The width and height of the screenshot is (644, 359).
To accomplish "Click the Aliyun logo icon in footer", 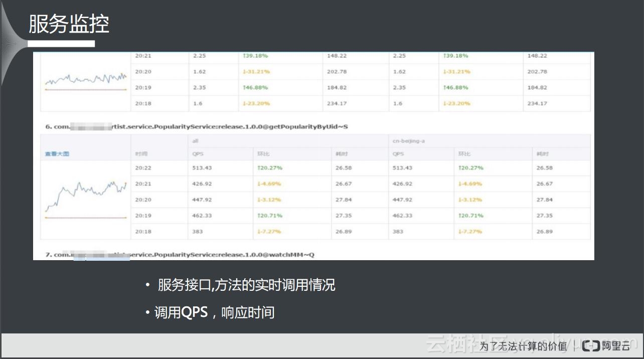I will click(591, 345).
